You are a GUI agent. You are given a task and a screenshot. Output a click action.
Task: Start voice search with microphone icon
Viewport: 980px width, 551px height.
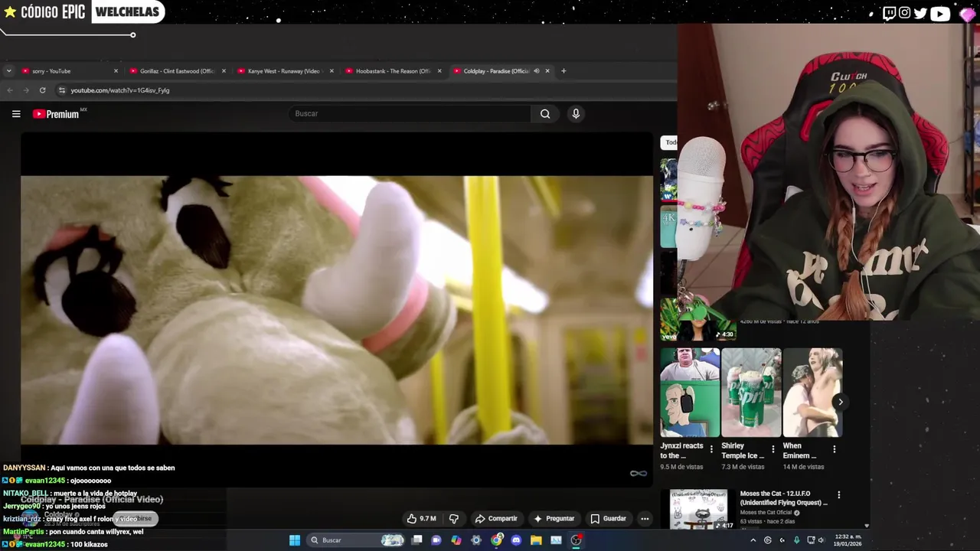576,114
